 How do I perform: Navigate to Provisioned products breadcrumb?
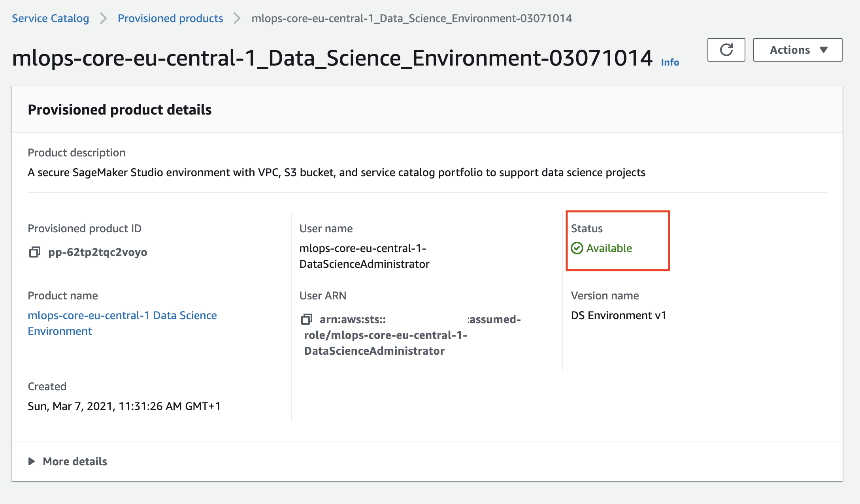coord(170,18)
